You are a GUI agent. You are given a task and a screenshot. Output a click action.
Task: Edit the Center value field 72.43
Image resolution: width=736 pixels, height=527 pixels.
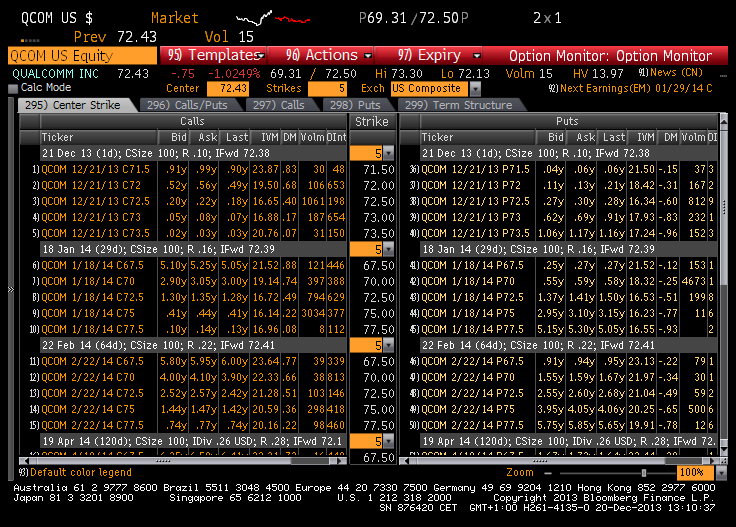(228, 88)
